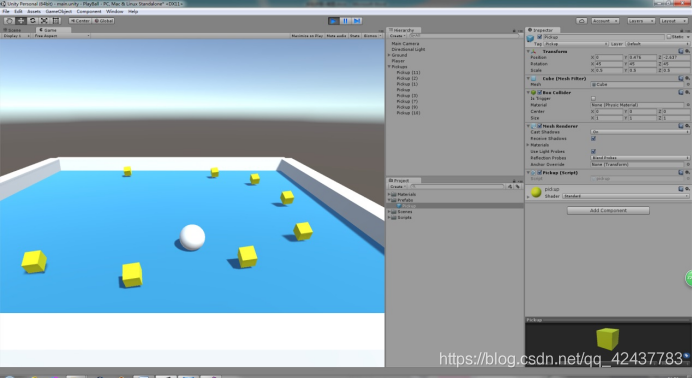Toggle the Static checkbox in Inspector
Viewport: 693px width, 378px height.
tap(669, 37)
